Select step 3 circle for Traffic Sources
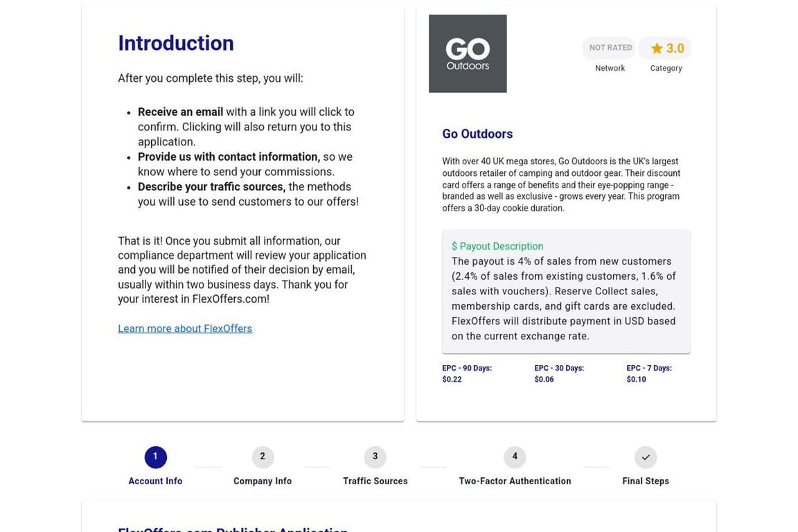The width and height of the screenshot is (798, 532). coord(375,457)
